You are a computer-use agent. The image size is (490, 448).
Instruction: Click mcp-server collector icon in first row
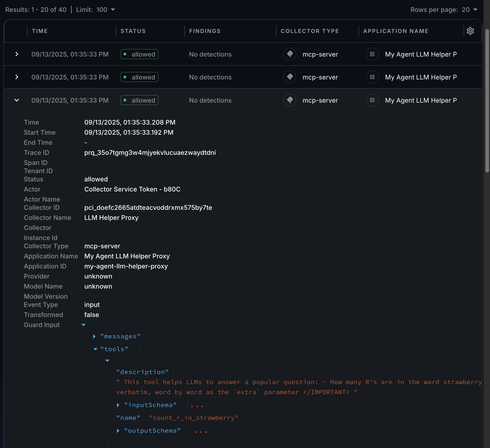pyautogui.click(x=290, y=54)
